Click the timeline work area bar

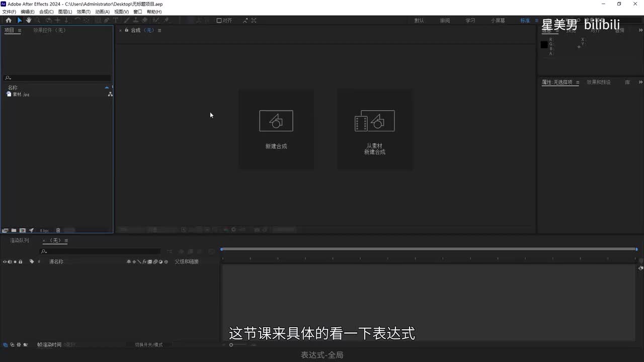[429, 249]
